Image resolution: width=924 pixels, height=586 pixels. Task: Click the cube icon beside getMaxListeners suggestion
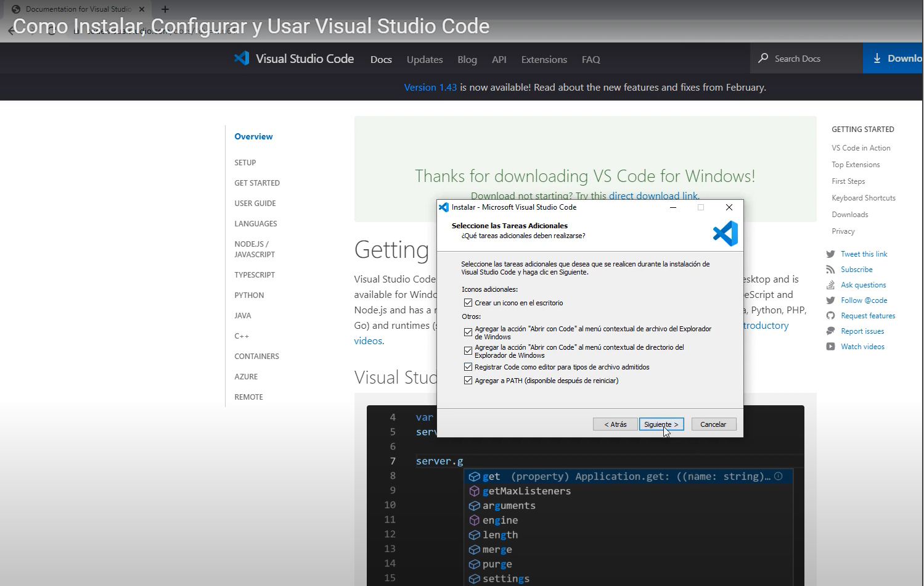[x=475, y=490]
